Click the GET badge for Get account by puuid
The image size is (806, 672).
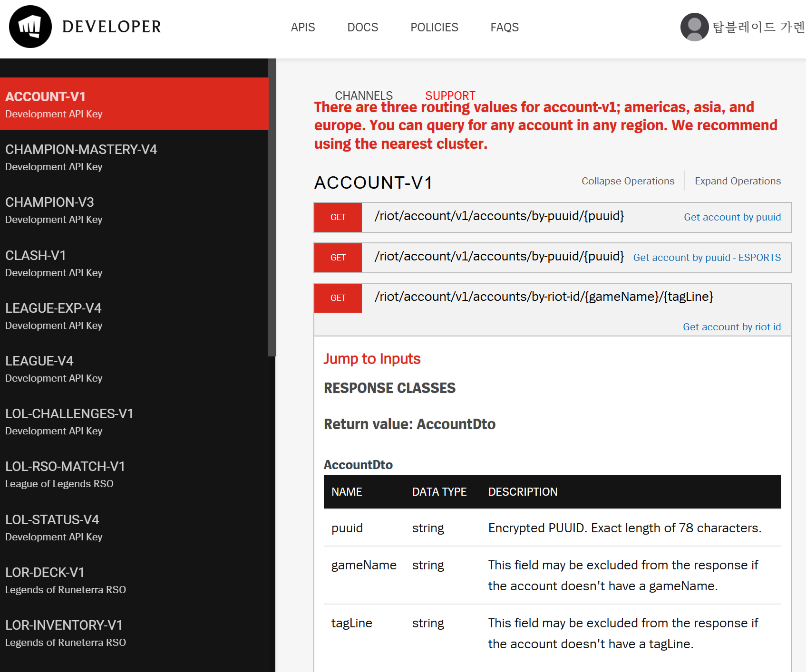coord(338,217)
